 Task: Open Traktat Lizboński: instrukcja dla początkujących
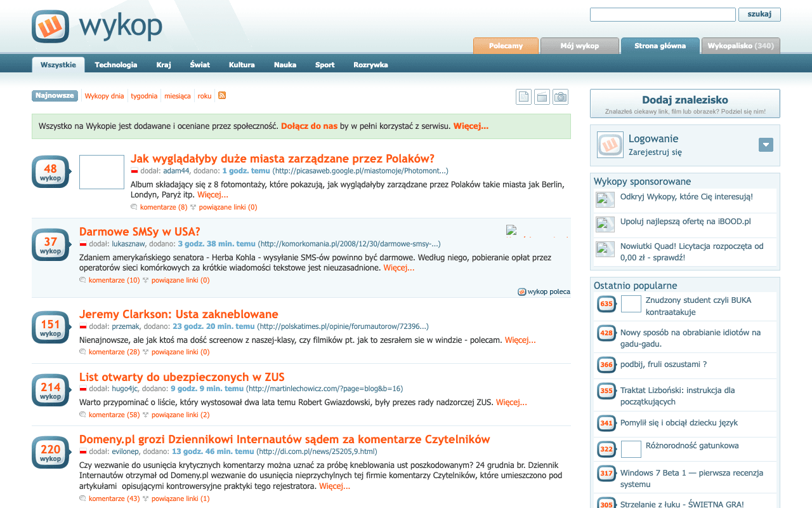(x=678, y=396)
